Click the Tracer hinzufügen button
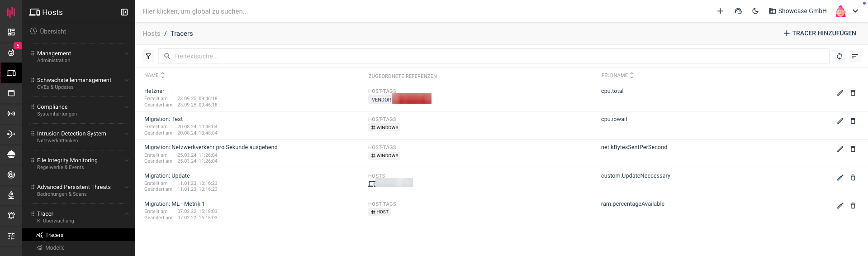 coord(820,33)
